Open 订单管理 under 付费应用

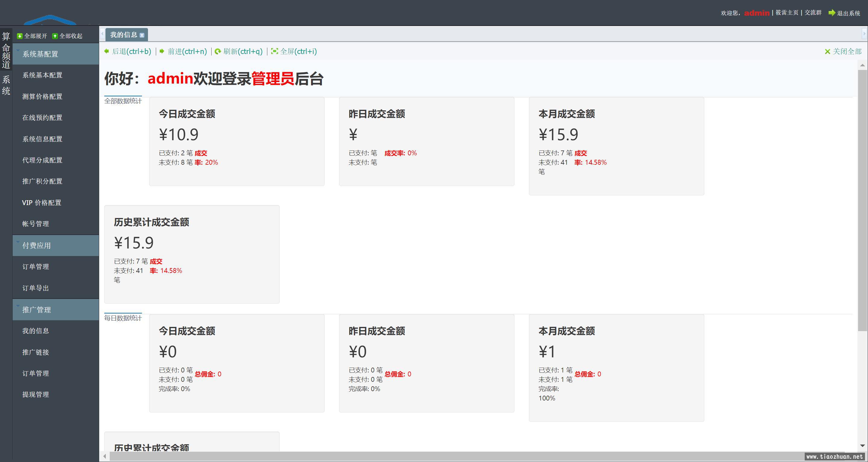(x=36, y=267)
